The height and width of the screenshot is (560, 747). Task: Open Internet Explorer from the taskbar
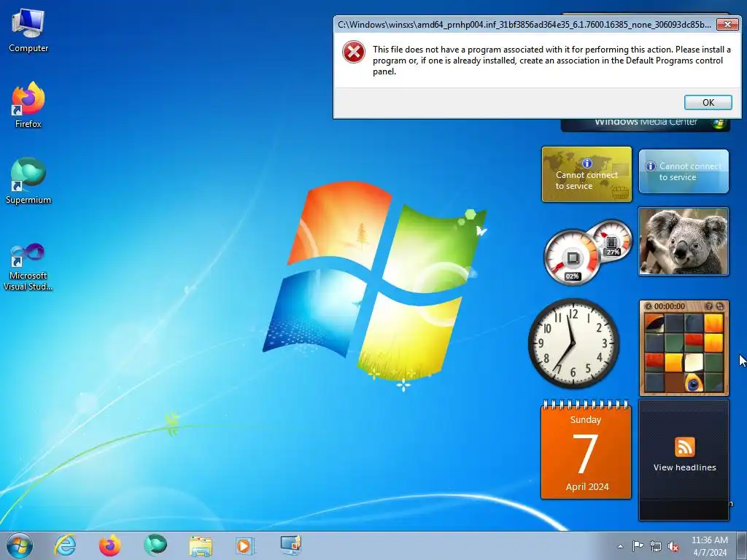pos(65,545)
